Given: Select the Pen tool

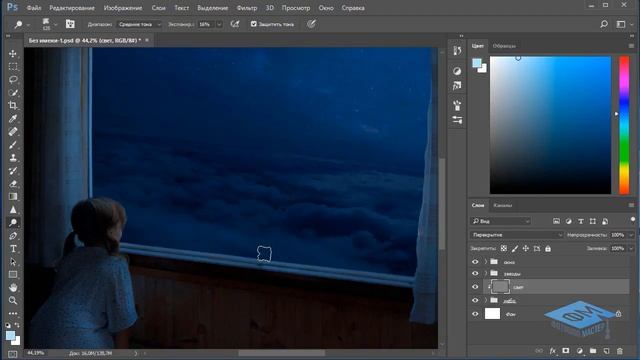Looking at the screenshot, I should click(x=13, y=236).
